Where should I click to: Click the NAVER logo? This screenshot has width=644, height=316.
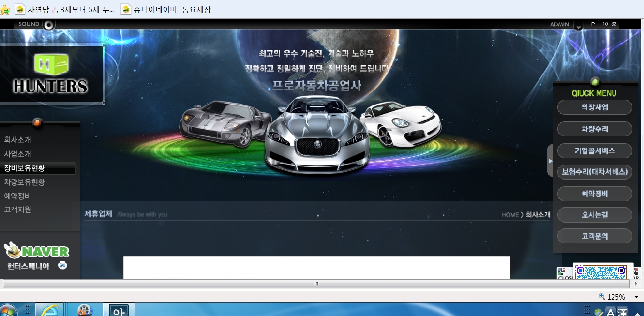[37, 251]
